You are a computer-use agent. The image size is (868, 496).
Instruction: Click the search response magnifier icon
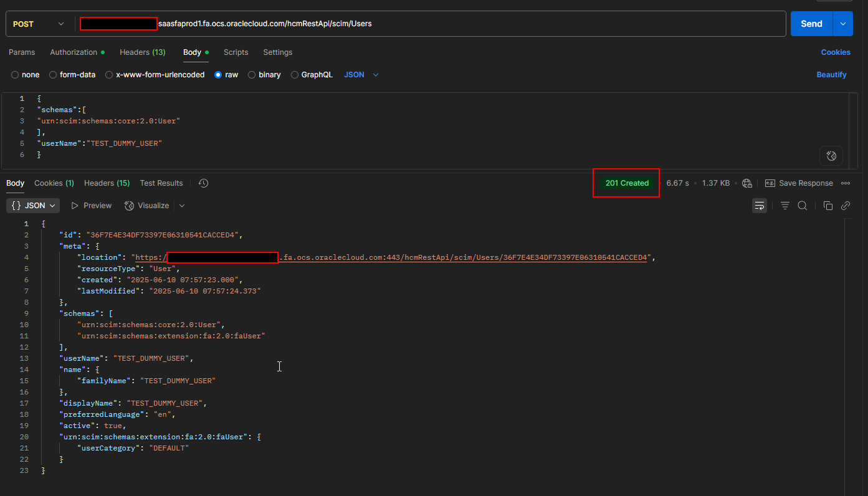803,206
